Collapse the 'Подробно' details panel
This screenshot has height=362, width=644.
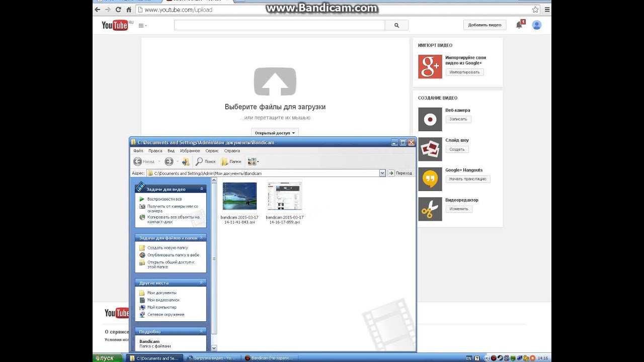pyautogui.click(x=202, y=331)
